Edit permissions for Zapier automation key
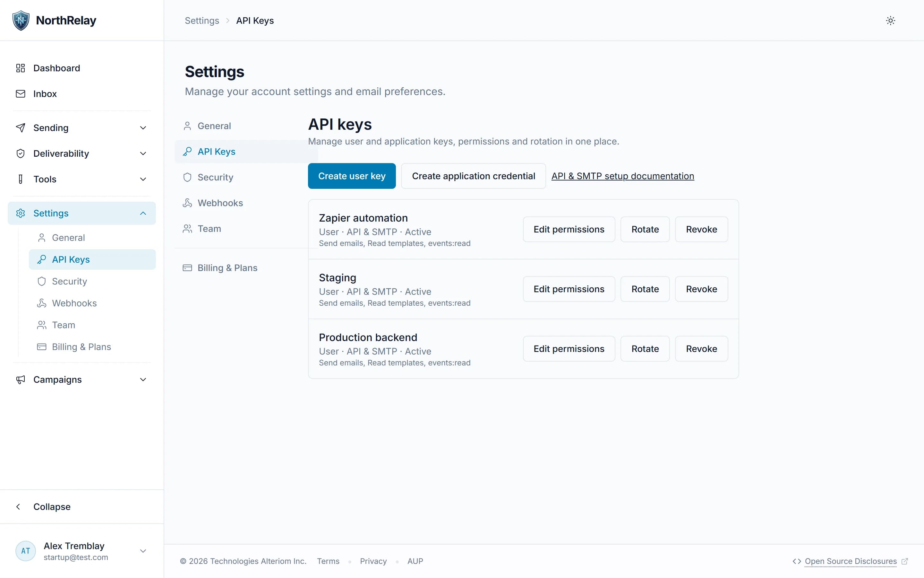 pyautogui.click(x=569, y=229)
